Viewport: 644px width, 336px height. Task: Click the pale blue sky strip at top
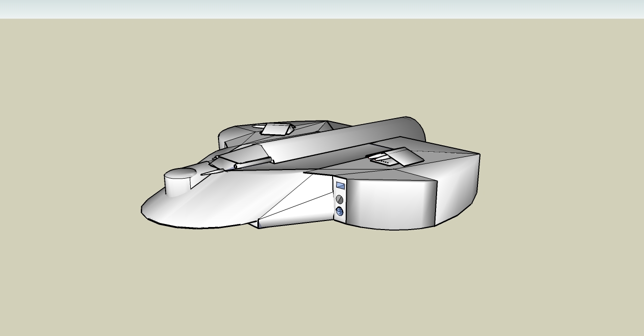(x=322, y=9)
